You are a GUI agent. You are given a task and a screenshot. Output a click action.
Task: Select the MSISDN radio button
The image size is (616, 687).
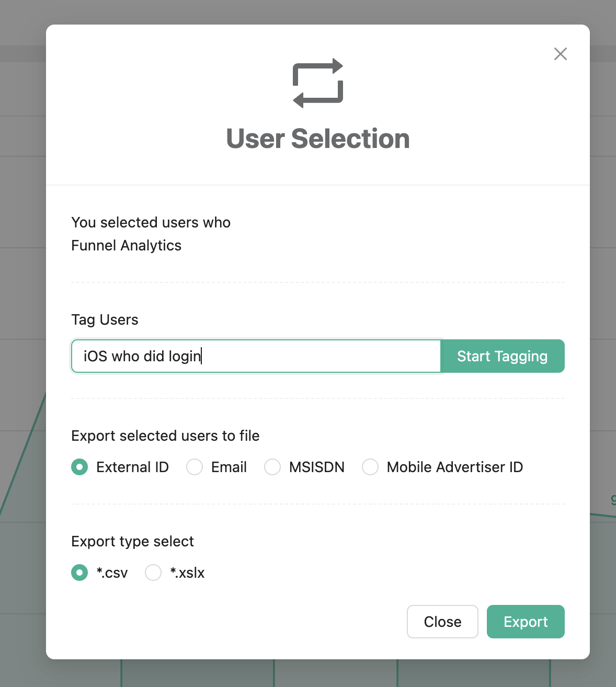point(272,467)
